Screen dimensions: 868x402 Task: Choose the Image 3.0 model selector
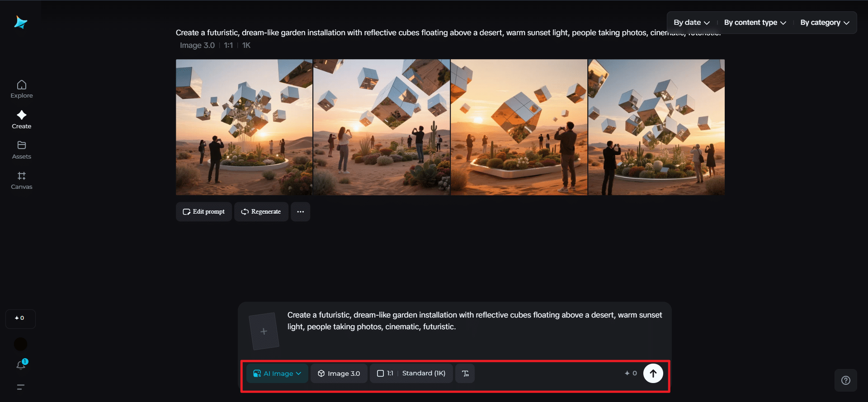tap(339, 374)
